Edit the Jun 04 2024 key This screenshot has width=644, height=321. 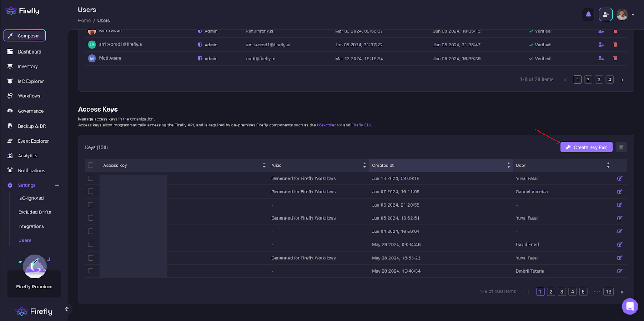620,231
